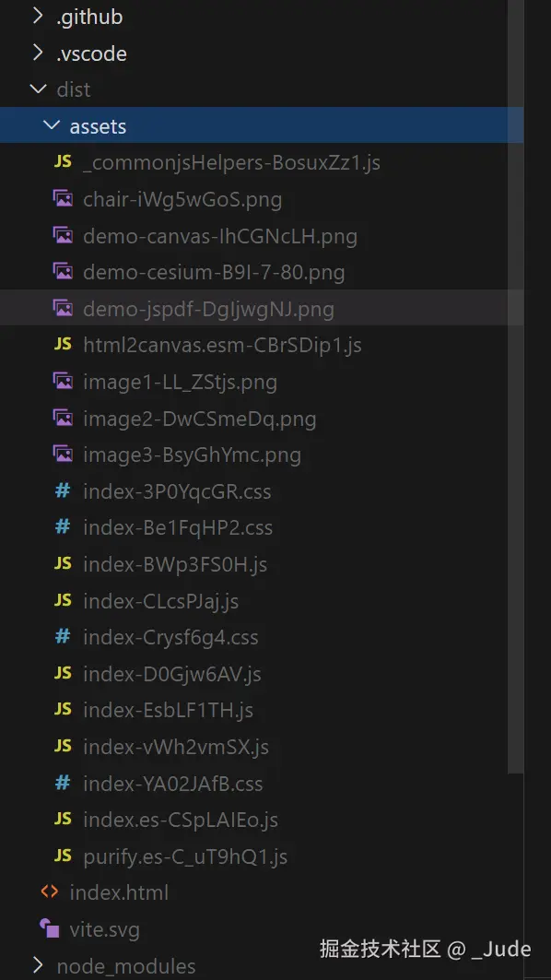This screenshot has height=980, width=551.
Task: Open file image2-DwCSmeDq.png
Action: [x=200, y=419]
